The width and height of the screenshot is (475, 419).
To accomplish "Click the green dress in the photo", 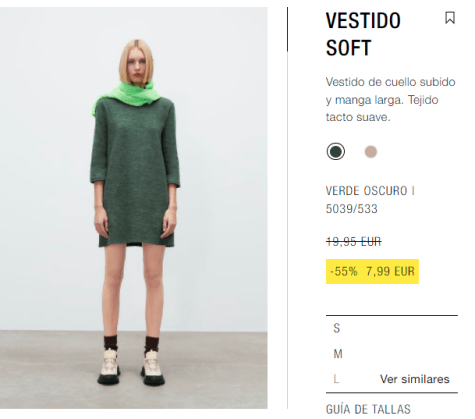I will click(x=135, y=173).
